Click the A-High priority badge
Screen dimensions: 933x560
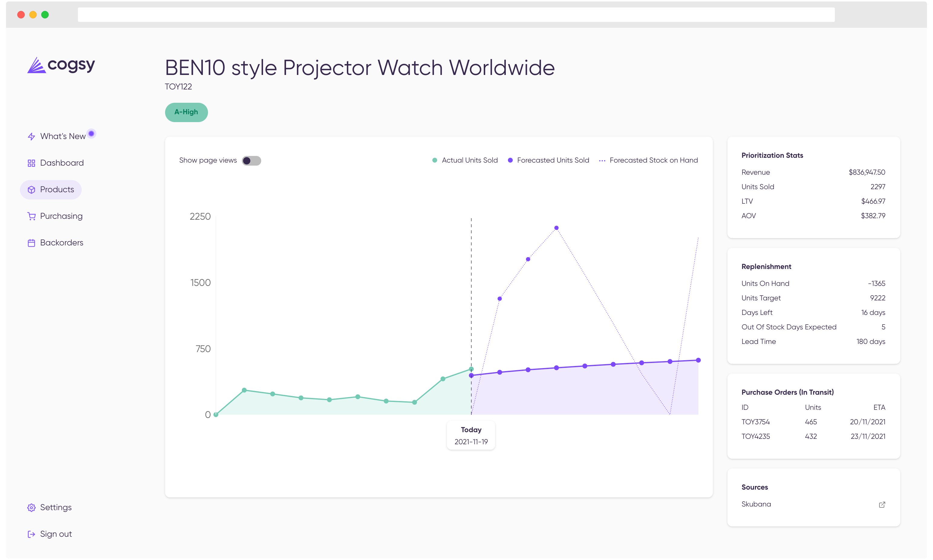pos(187,112)
